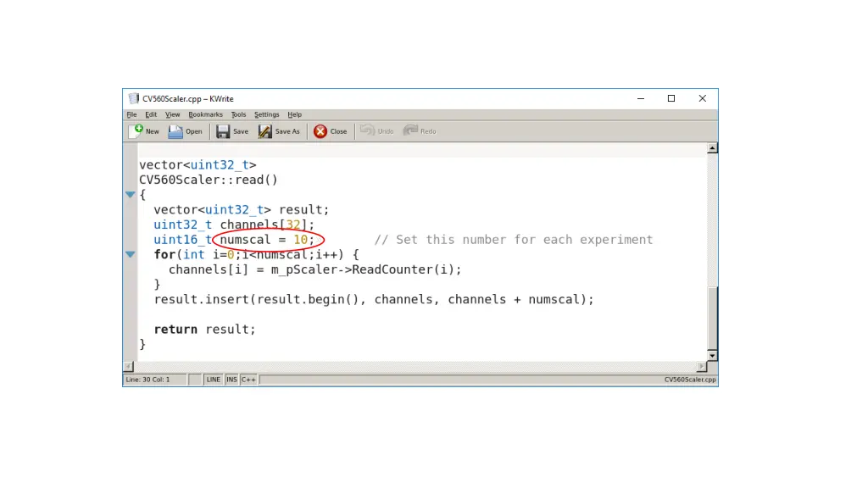Save the file using the floppy disk icon
Viewport: 868px width, 488px height.
tap(223, 131)
